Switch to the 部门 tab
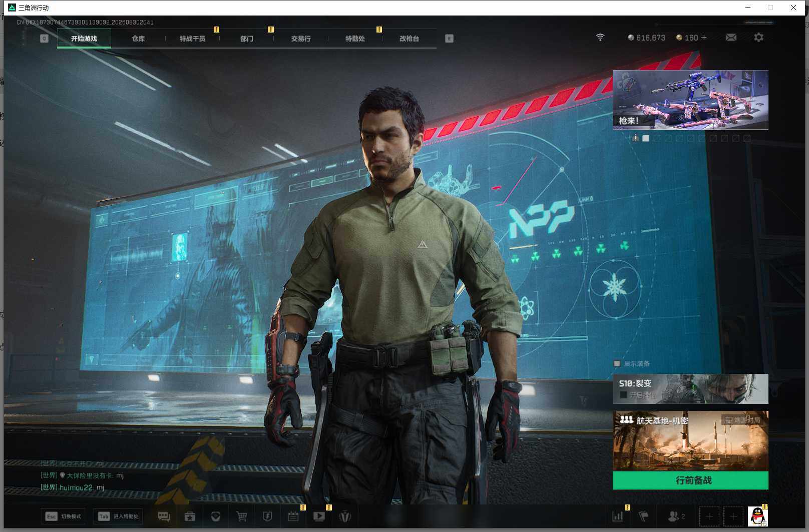 point(246,39)
